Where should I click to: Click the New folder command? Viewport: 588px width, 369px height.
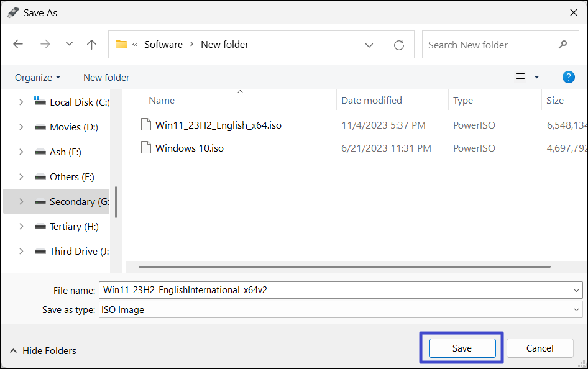(x=106, y=77)
